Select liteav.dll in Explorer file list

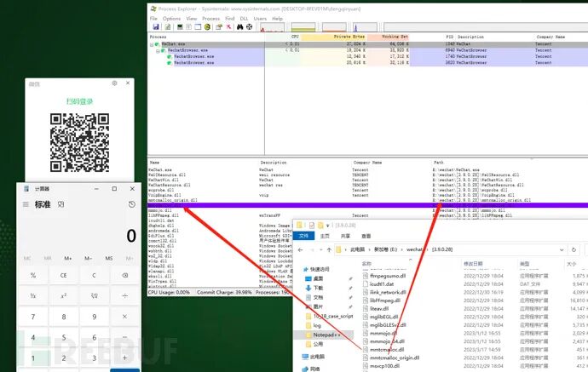376,309
